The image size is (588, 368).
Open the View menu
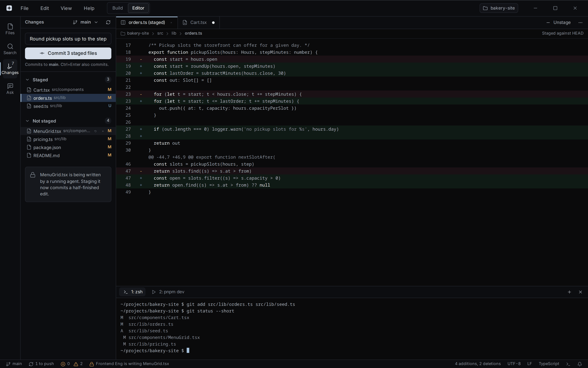click(x=66, y=8)
